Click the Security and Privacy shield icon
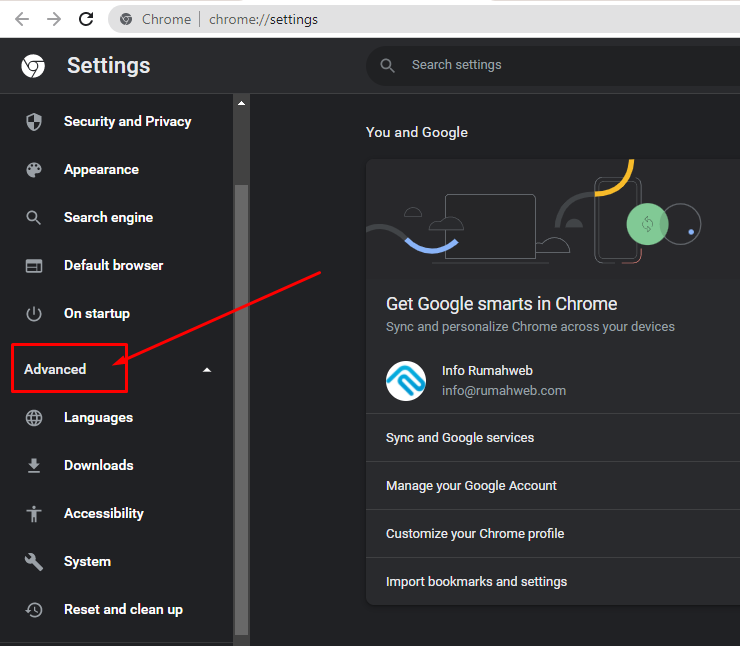Viewport: 740px width, 646px height. (34, 122)
